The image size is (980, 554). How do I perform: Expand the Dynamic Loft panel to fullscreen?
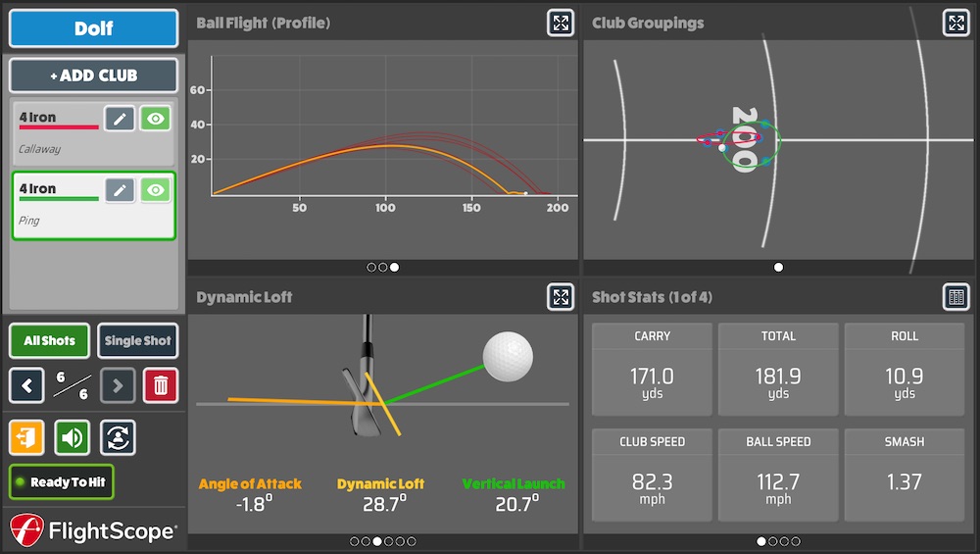coord(560,297)
